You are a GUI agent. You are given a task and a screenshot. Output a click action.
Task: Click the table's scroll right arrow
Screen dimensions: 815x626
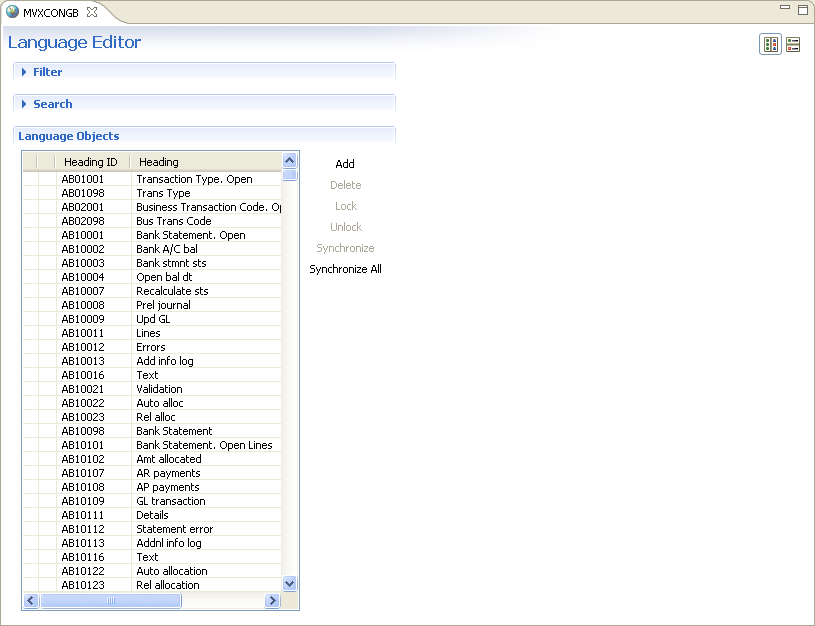pyautogui.click(x=272, y=601)
